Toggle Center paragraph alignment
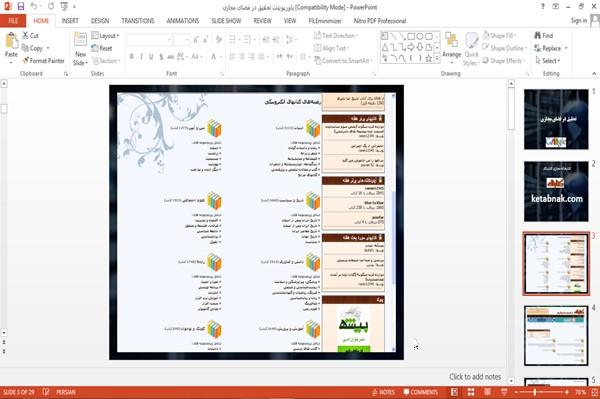The height and width of the screenshot is (399, 600). pos(242,57)
